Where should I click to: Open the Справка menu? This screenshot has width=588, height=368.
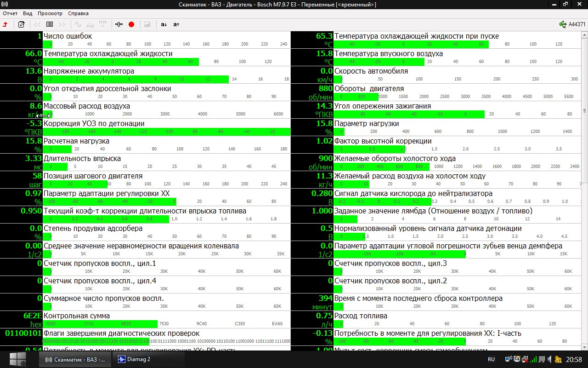(78, 13)
